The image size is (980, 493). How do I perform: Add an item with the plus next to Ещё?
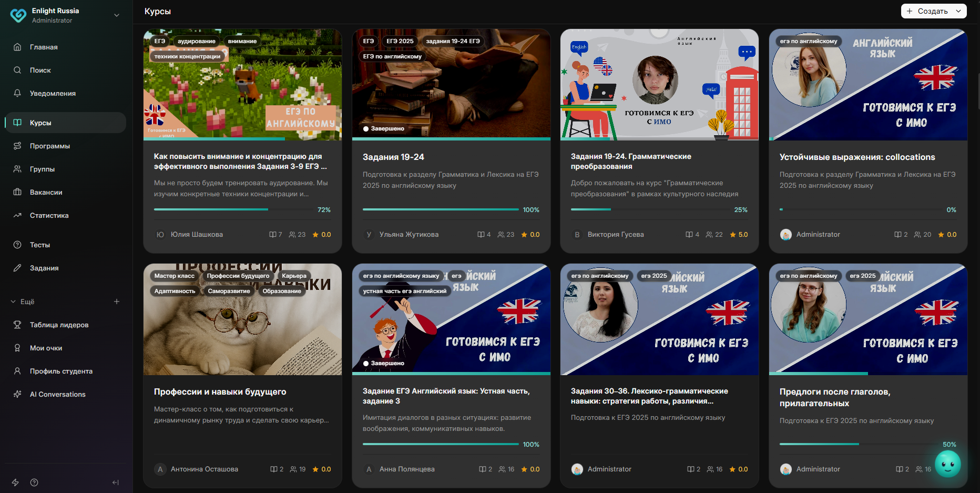pos(117,301)
